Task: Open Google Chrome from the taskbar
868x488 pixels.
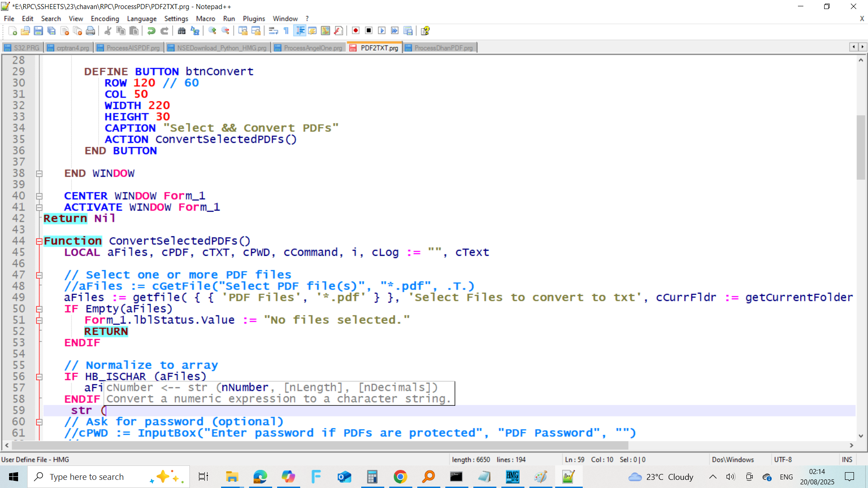Action: (x=400, y=477)
